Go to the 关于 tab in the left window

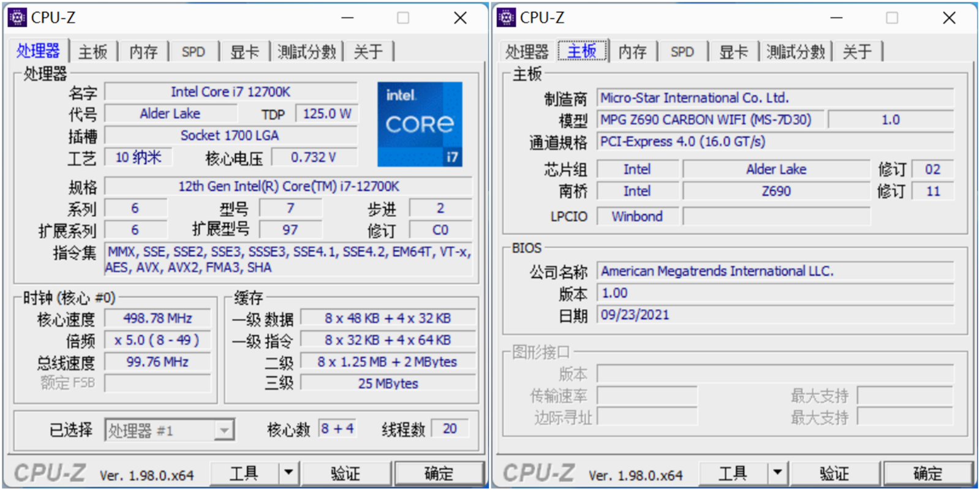pyautogui.click(x=368, y=52)
